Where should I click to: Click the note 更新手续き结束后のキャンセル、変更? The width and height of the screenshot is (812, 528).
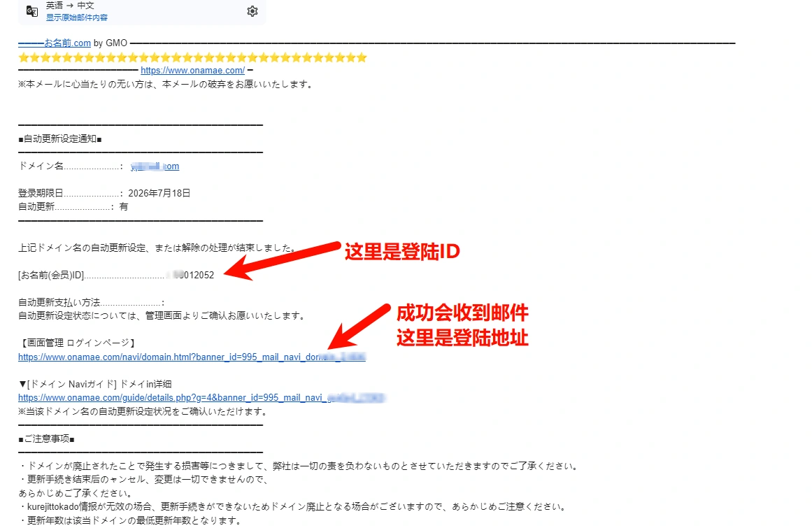click(x=144, y=480)
